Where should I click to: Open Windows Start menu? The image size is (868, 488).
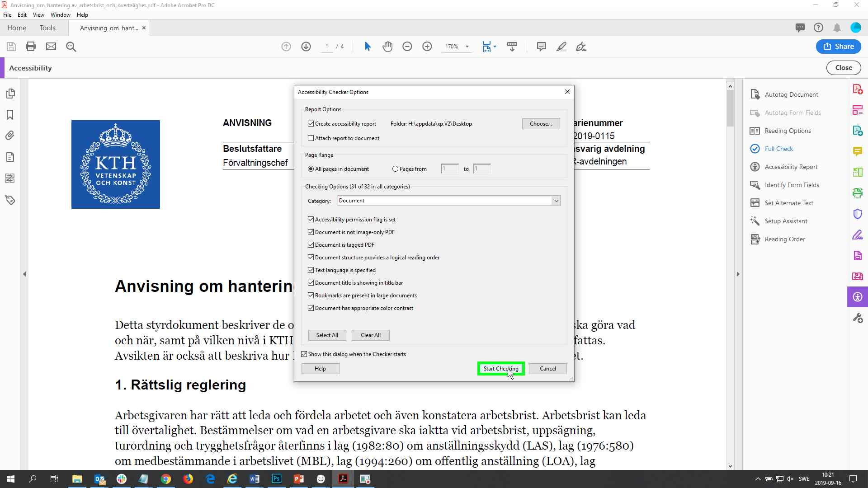coord(11,479)
